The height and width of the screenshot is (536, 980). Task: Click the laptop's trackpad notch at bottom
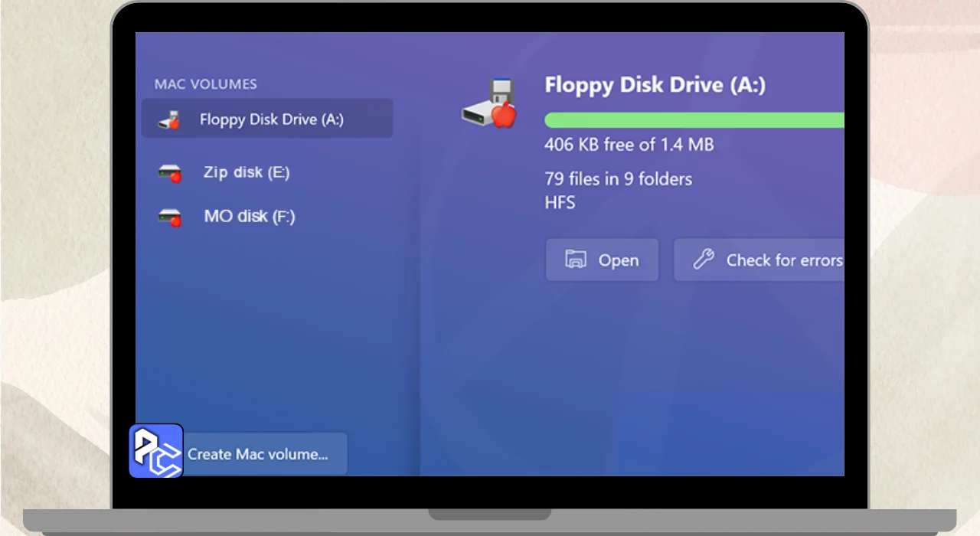[x=489, y=514]
